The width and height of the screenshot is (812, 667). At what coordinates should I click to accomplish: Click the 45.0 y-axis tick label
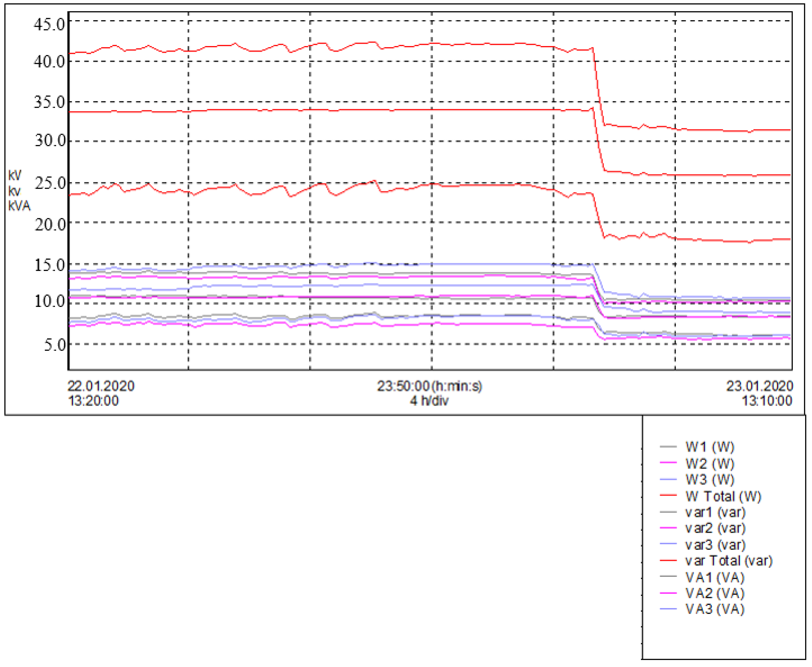coord(49,24)
